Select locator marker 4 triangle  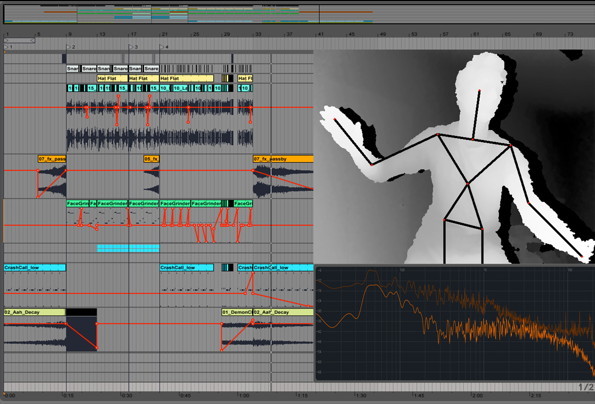(162, 47)
